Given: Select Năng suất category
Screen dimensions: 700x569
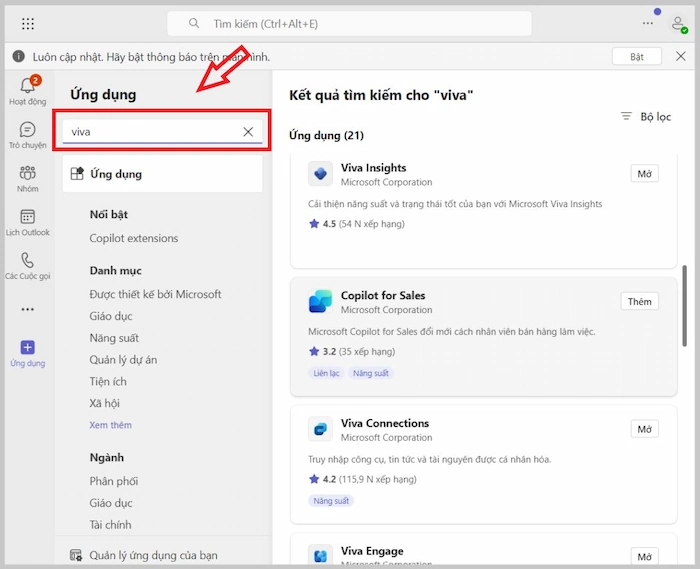Looking at the screenshot, I should pyautogui.click(x=114, y=338).
